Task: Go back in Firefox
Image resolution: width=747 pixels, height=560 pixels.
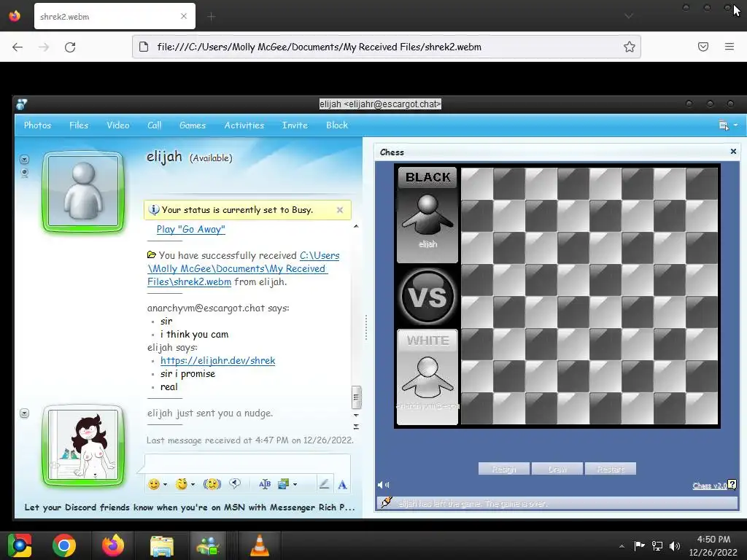Action: pyautogui.click(x=18, y=47)
